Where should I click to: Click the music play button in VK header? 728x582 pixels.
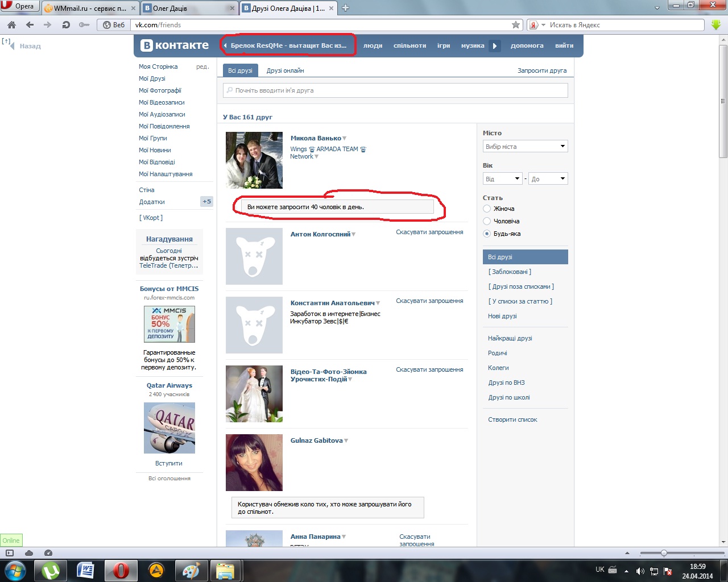click(495, 45)
